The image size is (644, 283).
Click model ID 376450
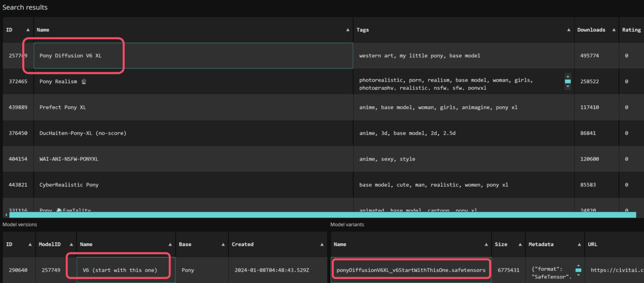click(18, 133)
